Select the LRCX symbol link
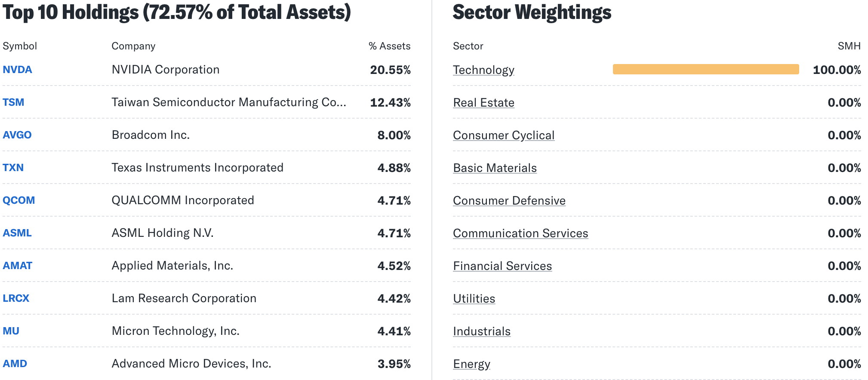This screenshot has width=868, height=380. pyautogui.click(x=16, y=298)
